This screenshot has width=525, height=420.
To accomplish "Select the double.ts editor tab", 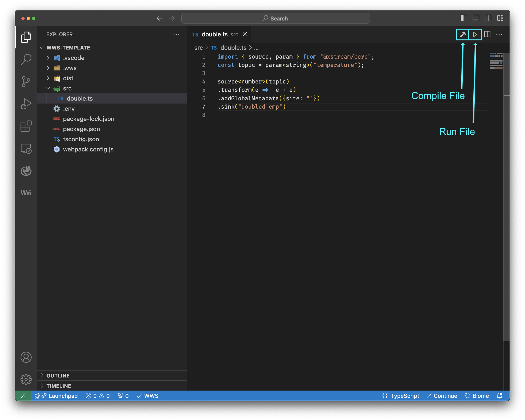I will point(215,35).
